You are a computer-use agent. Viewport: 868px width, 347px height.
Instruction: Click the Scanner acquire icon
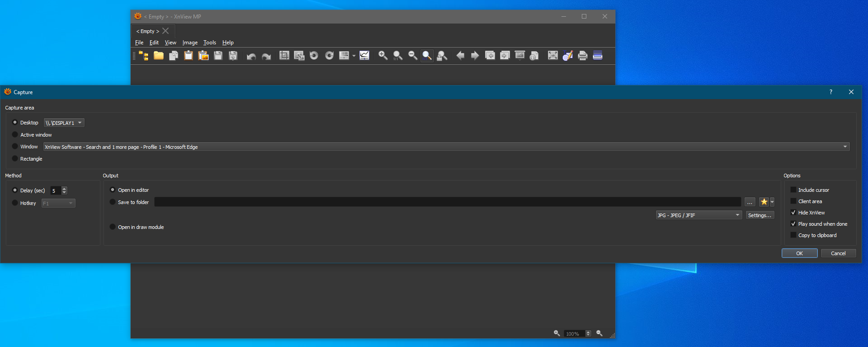coord(598,56)
